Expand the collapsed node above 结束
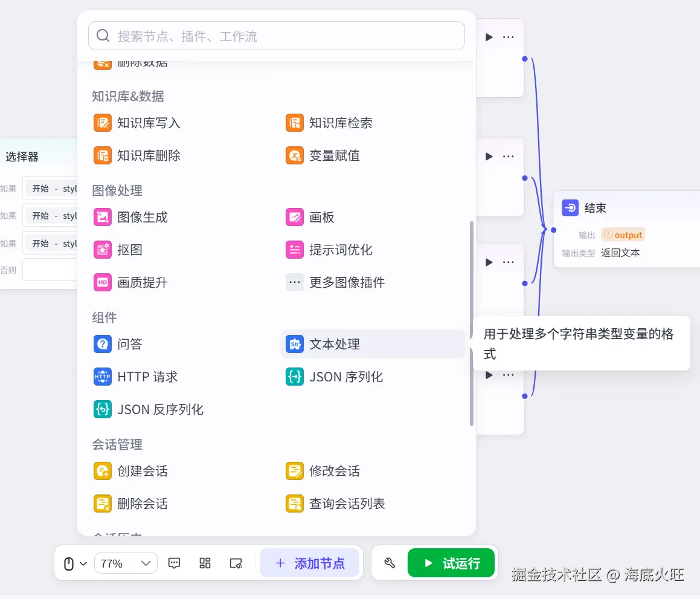 coord(489,156)
